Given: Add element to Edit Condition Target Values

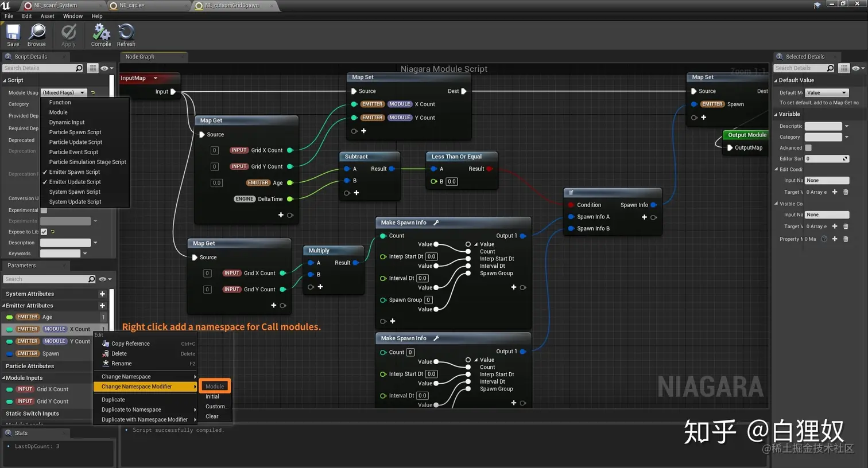Looking at the screenshot, I should pos(835,192).
